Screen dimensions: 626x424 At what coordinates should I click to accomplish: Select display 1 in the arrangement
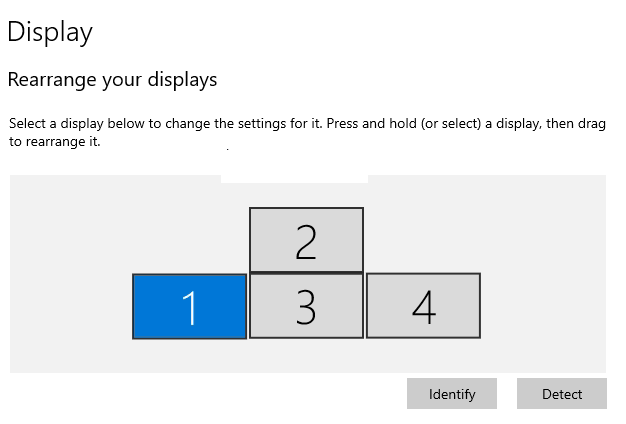189,306
